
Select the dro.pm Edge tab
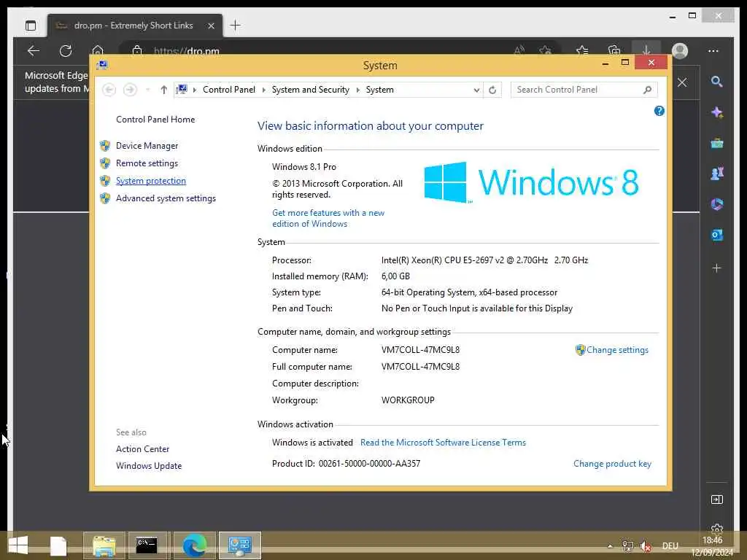(134, 26)
